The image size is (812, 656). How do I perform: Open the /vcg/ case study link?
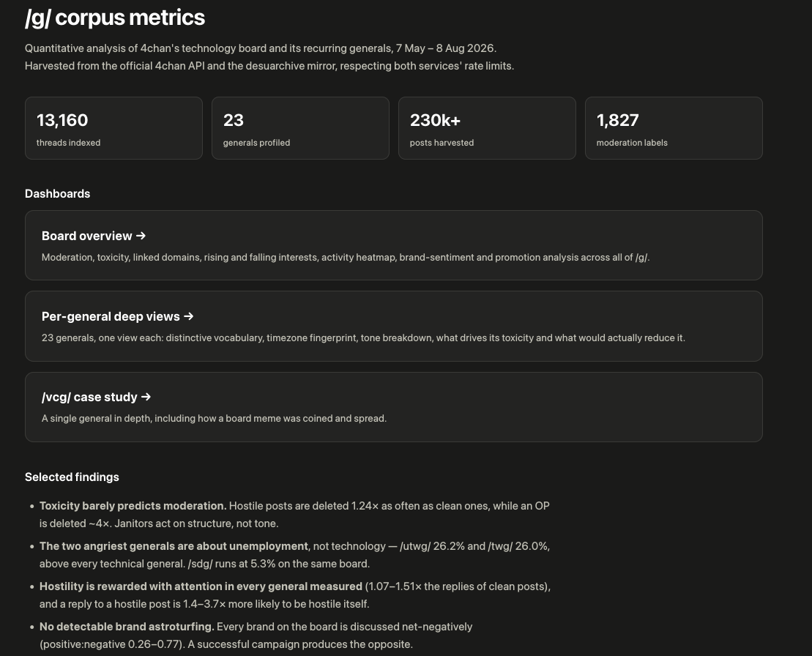pyautogui.click(x=394, y=407)
